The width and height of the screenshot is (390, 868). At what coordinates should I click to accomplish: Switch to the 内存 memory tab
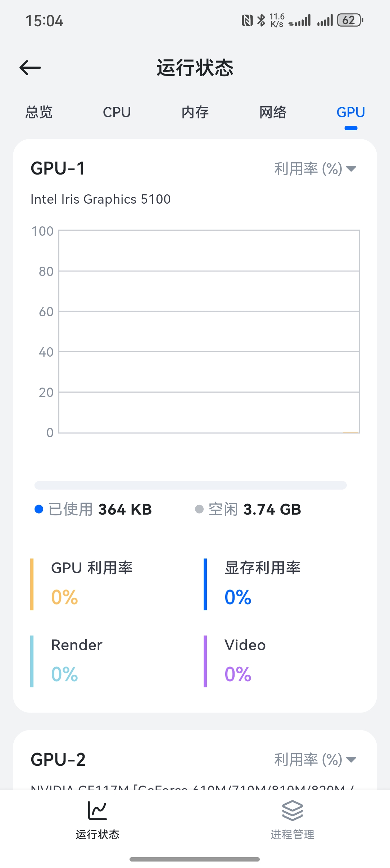coord(195,112)
